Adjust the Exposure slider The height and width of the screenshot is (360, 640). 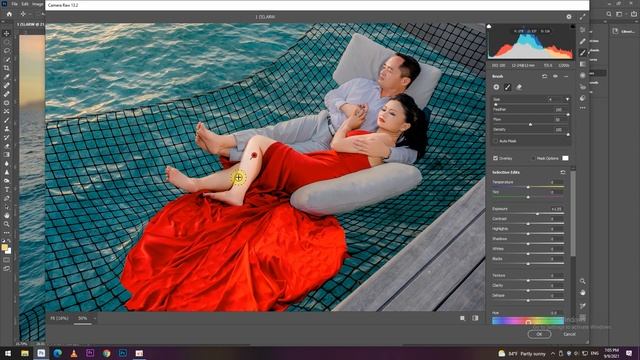[x=528, y=214]
